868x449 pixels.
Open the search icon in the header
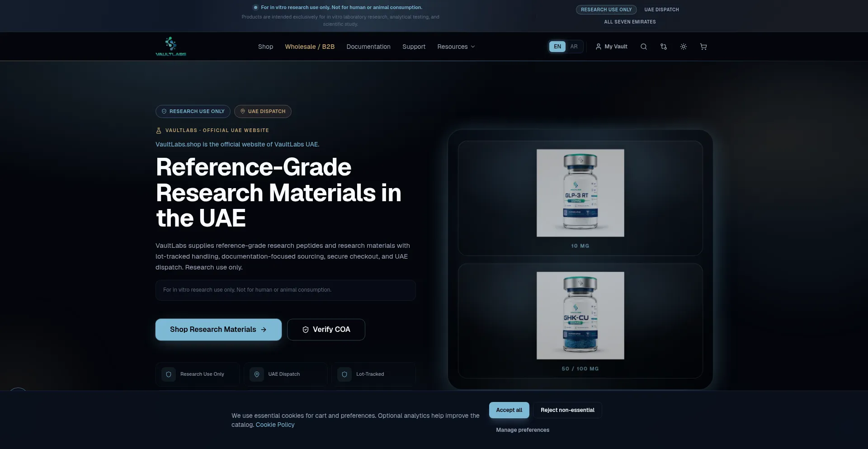[644, 47]
